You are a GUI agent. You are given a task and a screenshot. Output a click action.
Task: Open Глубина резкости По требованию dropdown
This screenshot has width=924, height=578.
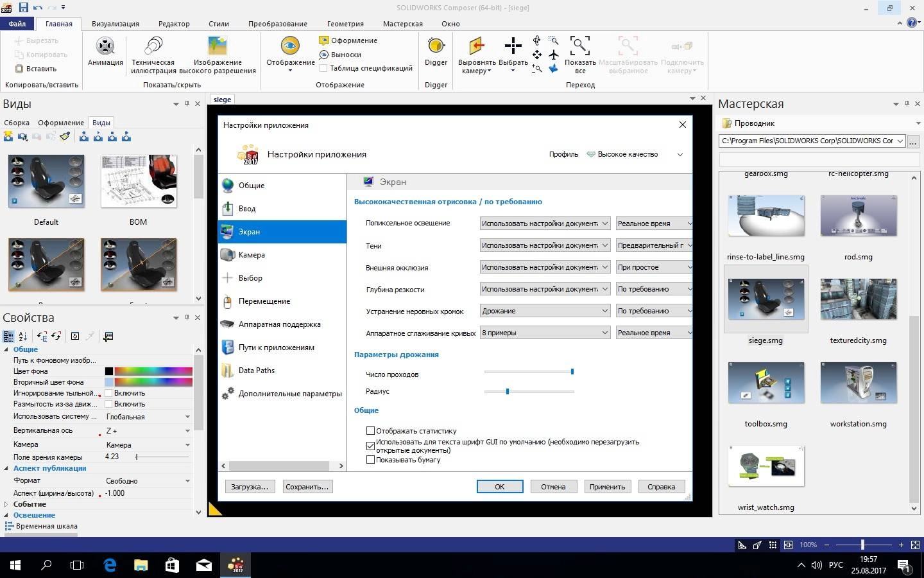pos(654,289)
